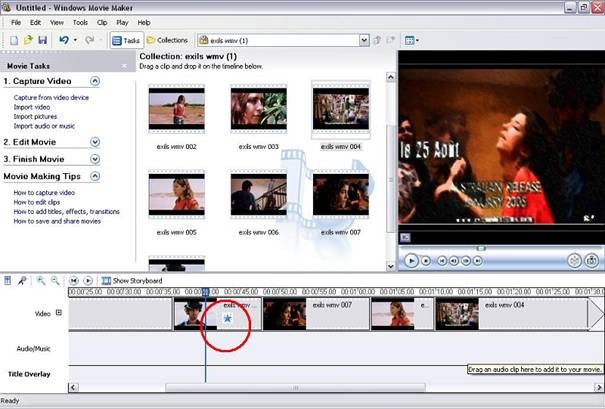The width and height of the screenshot is (605, 409).
Task: Select the exils wmv 002 clip thumbnail
Action: tap(177, 109)
